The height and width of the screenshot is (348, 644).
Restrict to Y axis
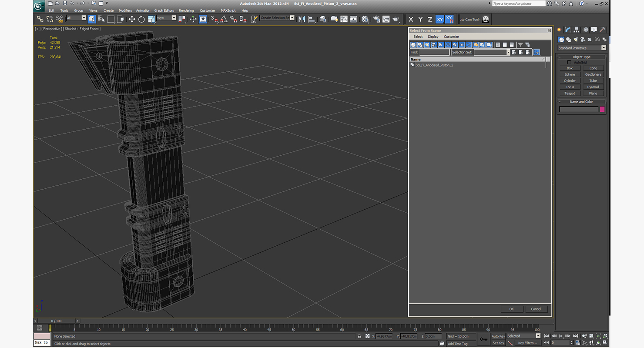tap(420, 19)
